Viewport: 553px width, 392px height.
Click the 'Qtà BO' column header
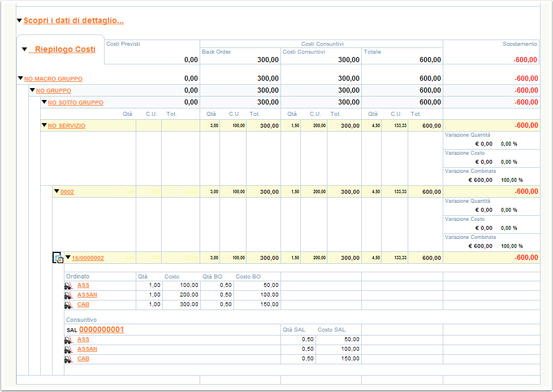click(212, 276)
